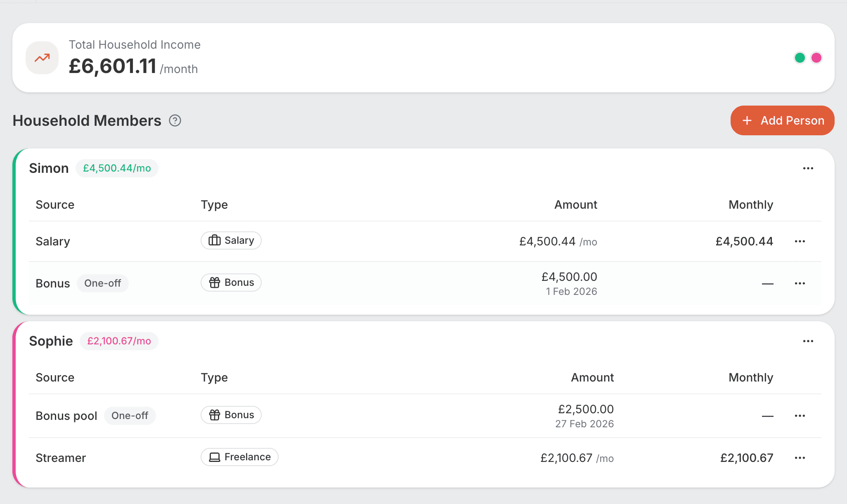Viewport: 847px width, 504px height.
Task: Toggle the green member indicator dot
Action: click(x=800, y=58)
